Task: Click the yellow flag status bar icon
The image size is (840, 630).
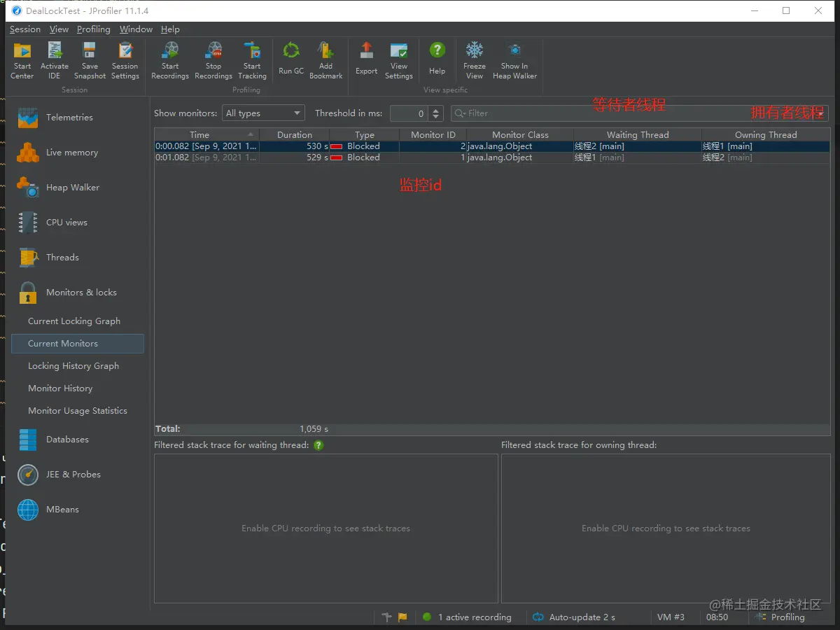Action: pos(402,617)
